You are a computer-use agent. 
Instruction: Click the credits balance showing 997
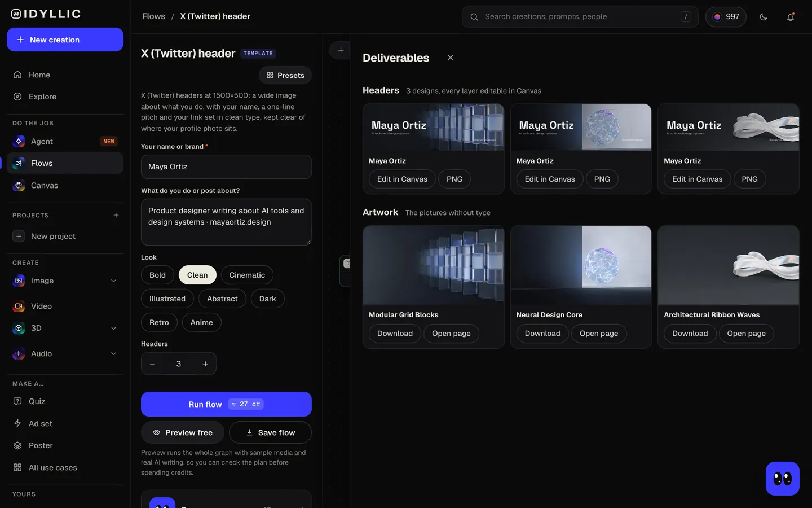point(726,17)
